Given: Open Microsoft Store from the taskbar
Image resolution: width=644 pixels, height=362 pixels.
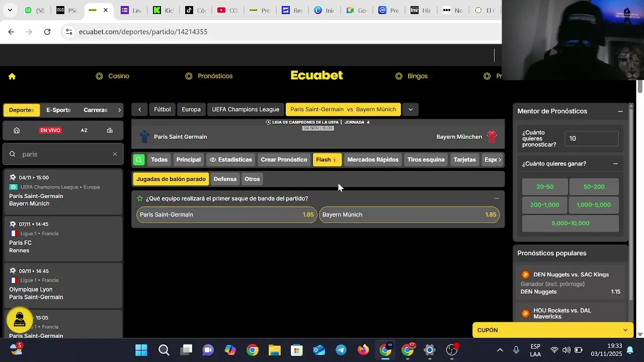Looking at the screenshot, I should 297,350.
